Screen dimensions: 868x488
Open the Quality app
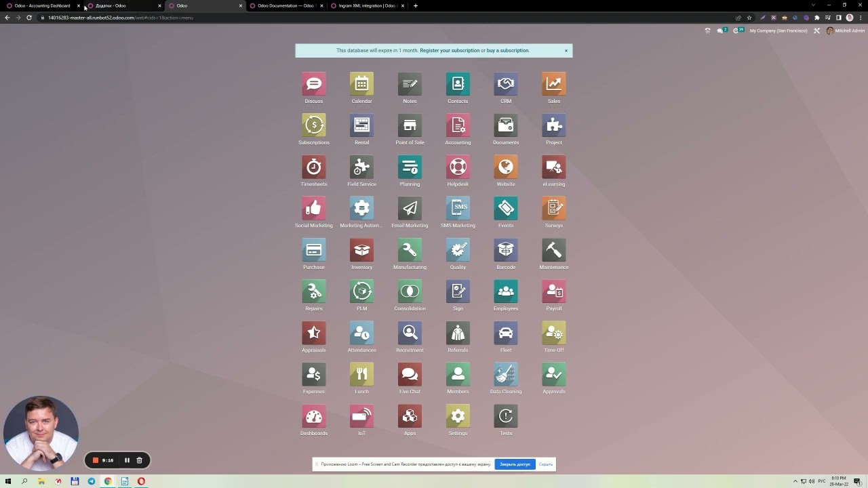pos(458,250)
